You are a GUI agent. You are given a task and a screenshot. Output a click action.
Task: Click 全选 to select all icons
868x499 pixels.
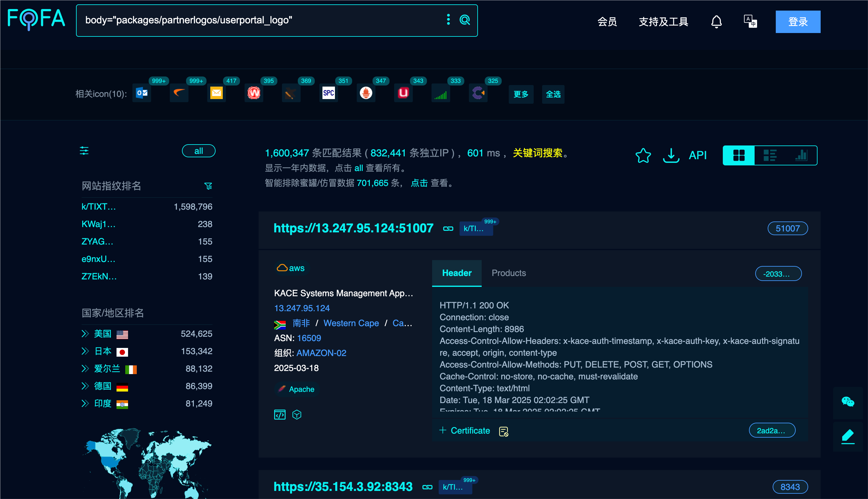pyautogui.click(x=553, y=94)
